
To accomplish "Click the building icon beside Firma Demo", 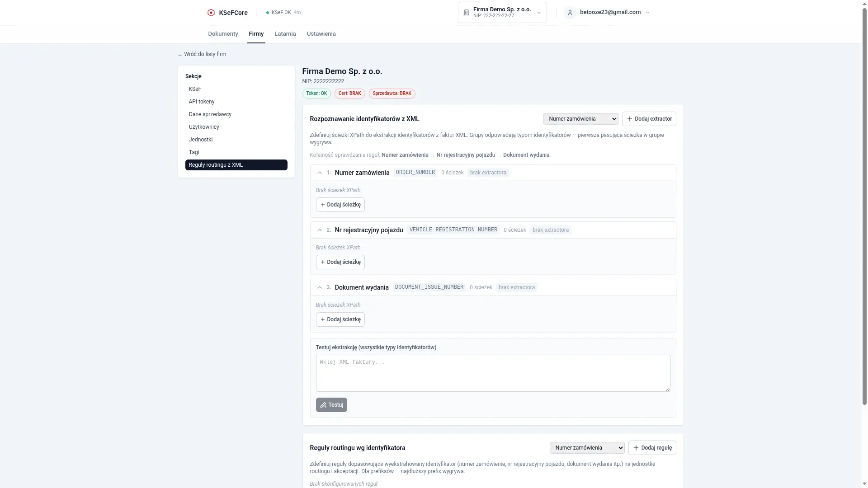I will pos(466,13).
